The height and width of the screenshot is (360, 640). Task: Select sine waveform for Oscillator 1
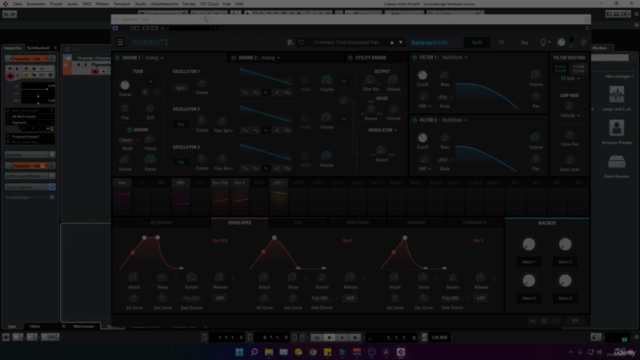point(245,93)
